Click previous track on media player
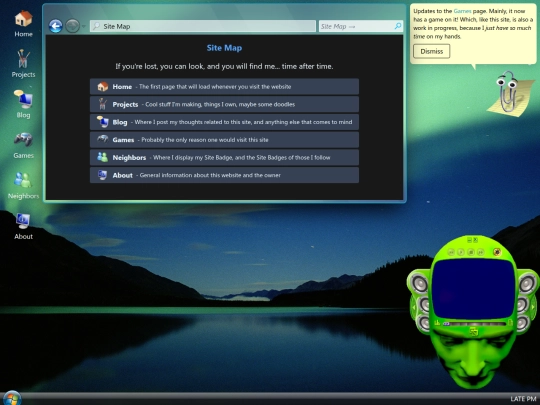540x405 pixels. [x=451, y=252]
